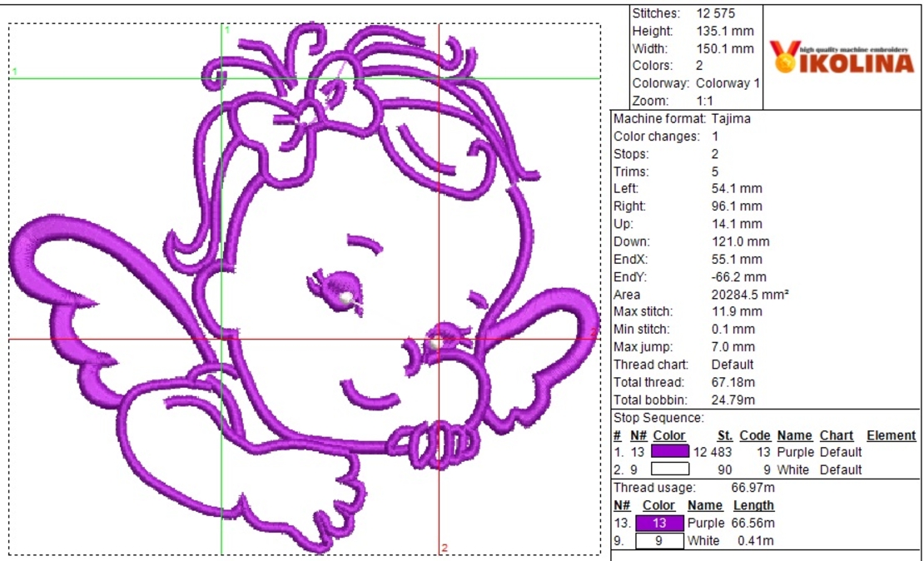
Task: Click the purple swatch in Stop Sequence row 1
Action: click(670, 452)
